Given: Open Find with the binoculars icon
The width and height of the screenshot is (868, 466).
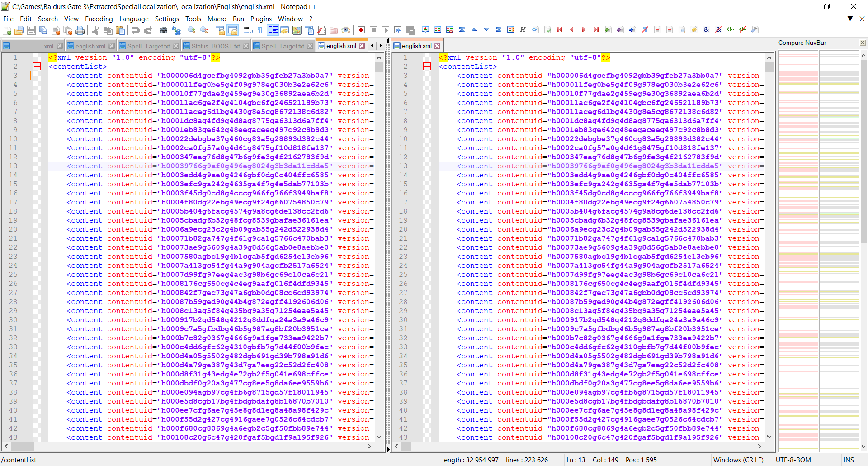Looking at the screenshot, I should click(x=164, y=30).
